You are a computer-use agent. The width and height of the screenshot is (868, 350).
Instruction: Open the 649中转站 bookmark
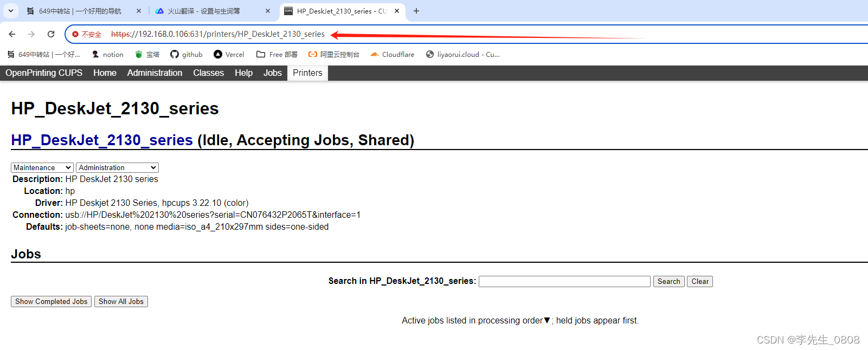click(x=43, y=54)
